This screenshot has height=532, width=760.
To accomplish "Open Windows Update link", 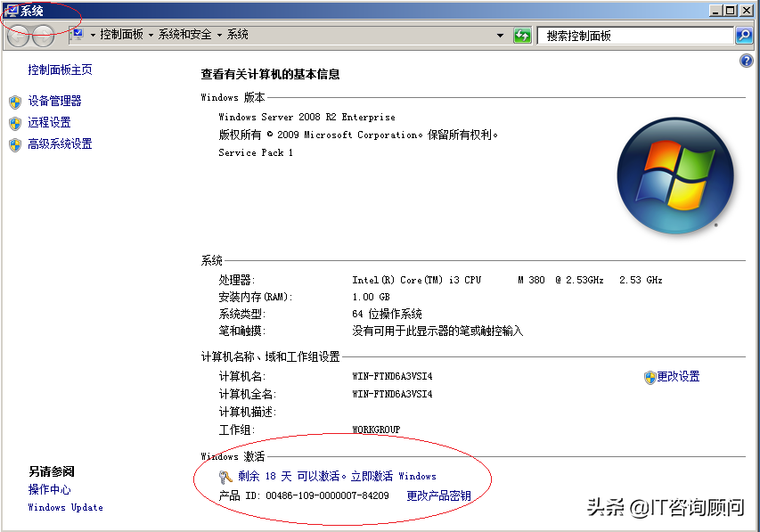I will point(65,507).
